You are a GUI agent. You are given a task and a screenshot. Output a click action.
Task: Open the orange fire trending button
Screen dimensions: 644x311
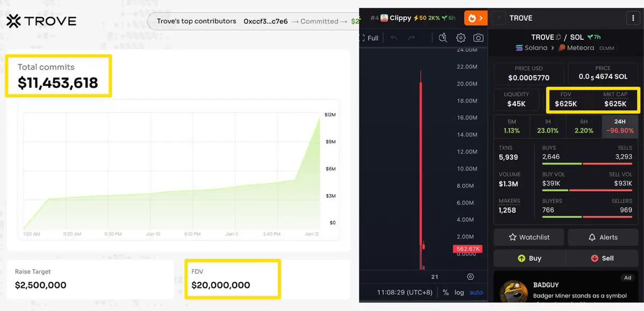tap(475, 18)
